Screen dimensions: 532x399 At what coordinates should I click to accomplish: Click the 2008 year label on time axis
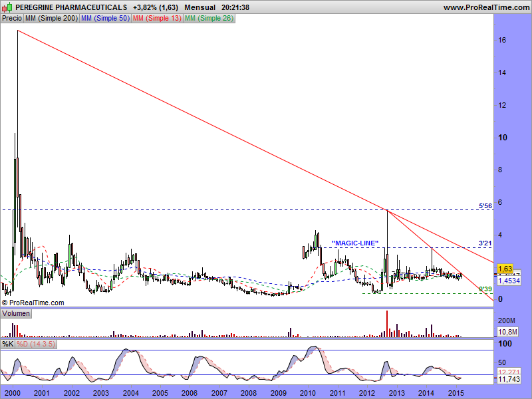point(249,393)
